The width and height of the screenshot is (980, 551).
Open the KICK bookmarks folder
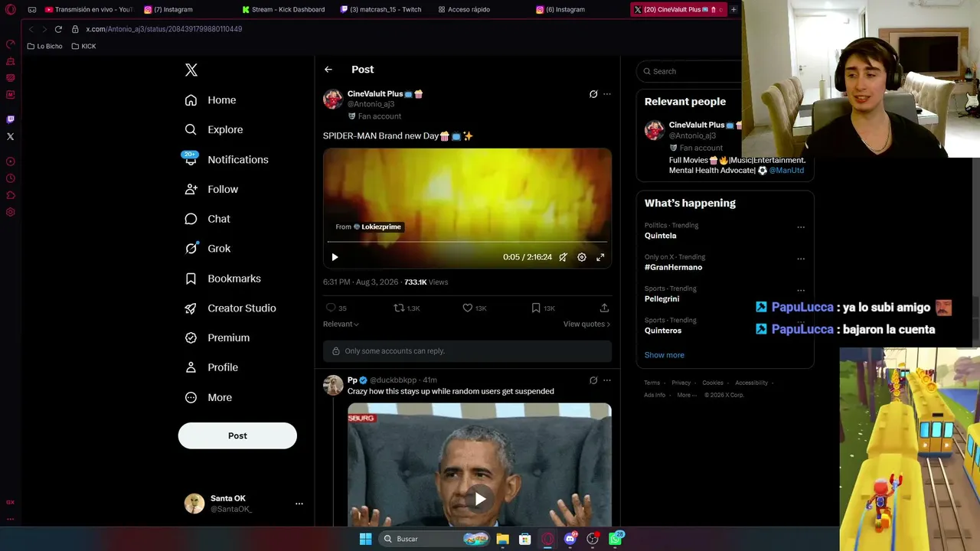click(84, 47)
